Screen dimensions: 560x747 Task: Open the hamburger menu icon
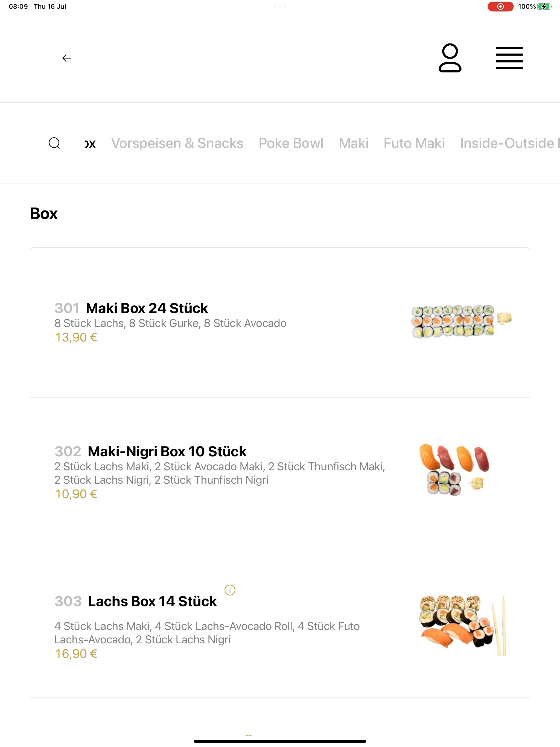coord(509,58)
